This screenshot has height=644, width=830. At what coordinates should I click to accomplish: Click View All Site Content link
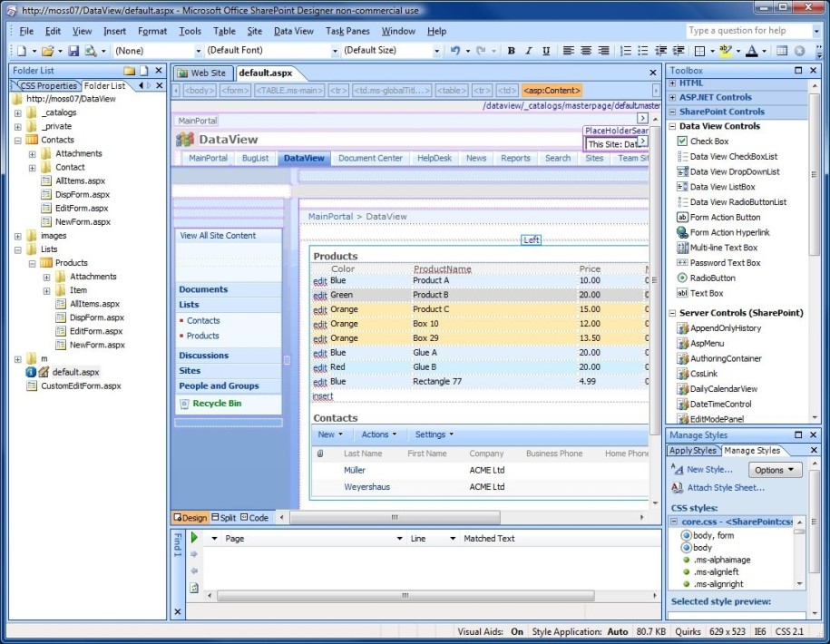click(x=218, y=236)
